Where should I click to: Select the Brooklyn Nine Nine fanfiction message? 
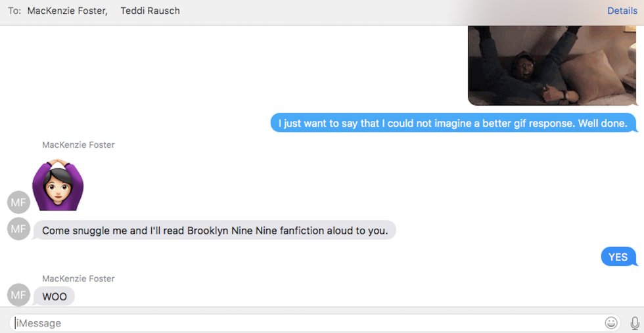point(214,231)
